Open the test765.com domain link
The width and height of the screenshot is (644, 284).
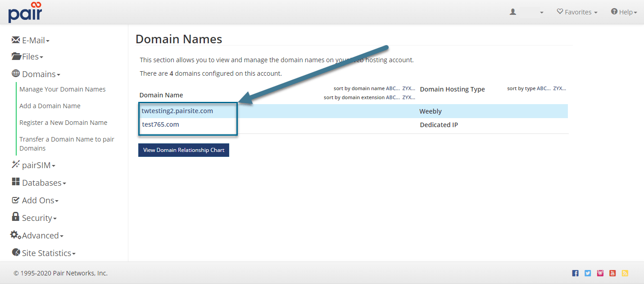(160, 124)
